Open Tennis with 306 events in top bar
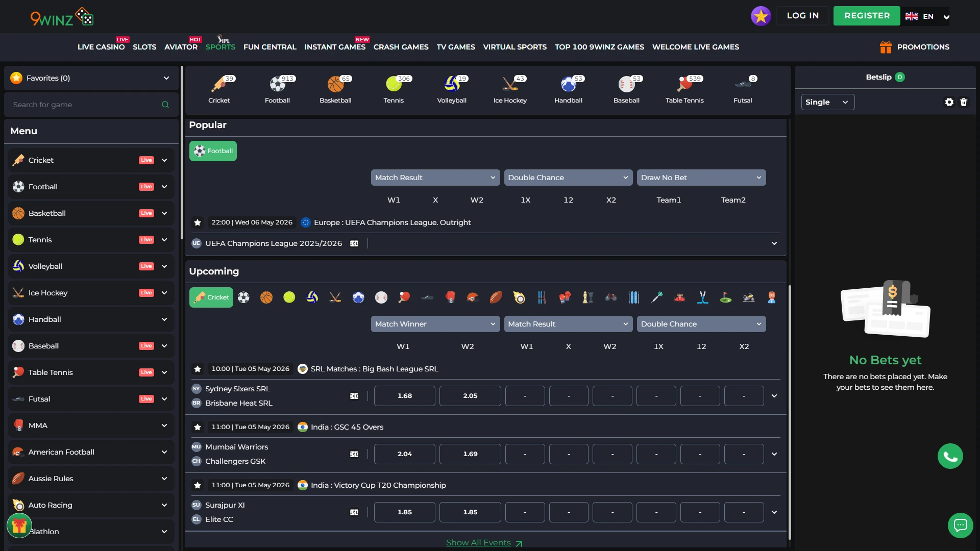Image resolution: width=980 pixels, height=551 pixels. (394, 90)
